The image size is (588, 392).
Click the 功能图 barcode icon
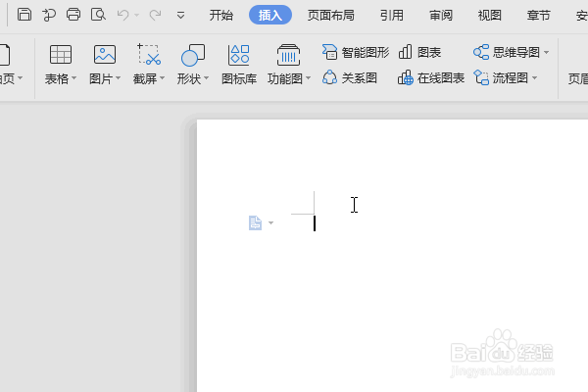pyautogui.click(x=288, y=55)
